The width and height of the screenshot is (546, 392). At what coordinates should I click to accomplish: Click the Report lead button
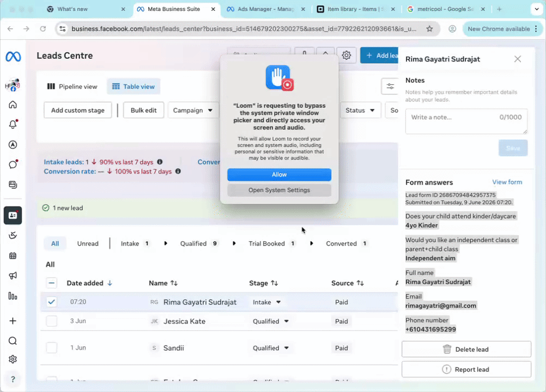point(466,369)
